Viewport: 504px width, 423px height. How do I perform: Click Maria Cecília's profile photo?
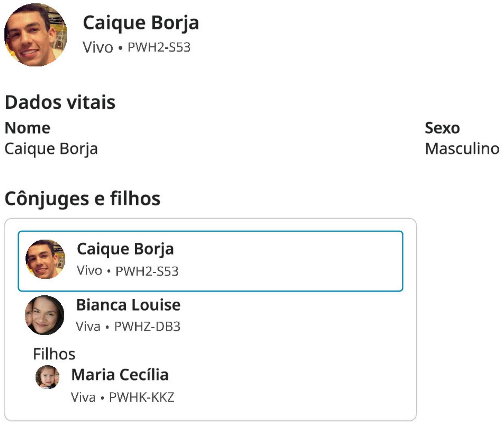coord(47,377)
